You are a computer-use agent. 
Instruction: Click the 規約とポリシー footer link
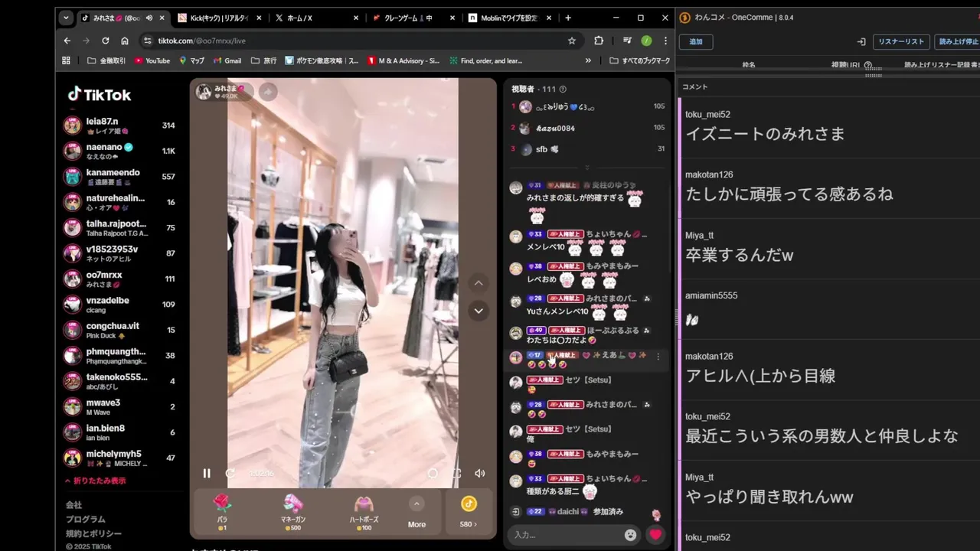[x=93, y=533]
